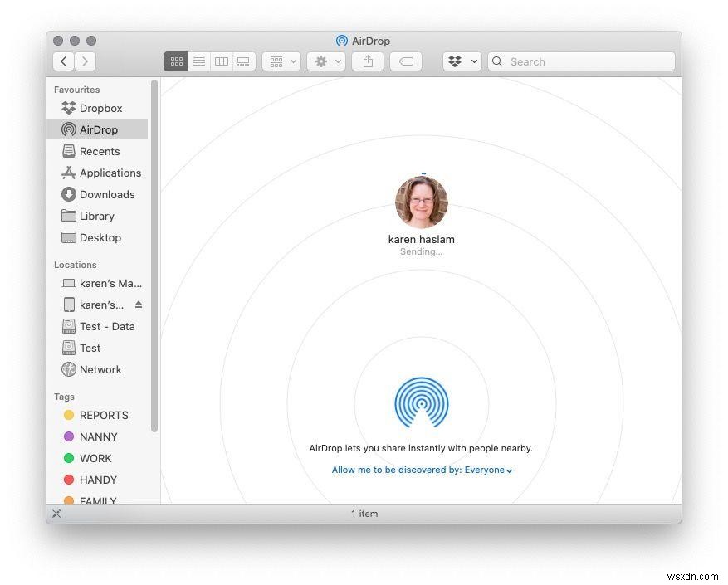Click the Locations section header
The image size is (728, 585).
[x=76, y=265]
